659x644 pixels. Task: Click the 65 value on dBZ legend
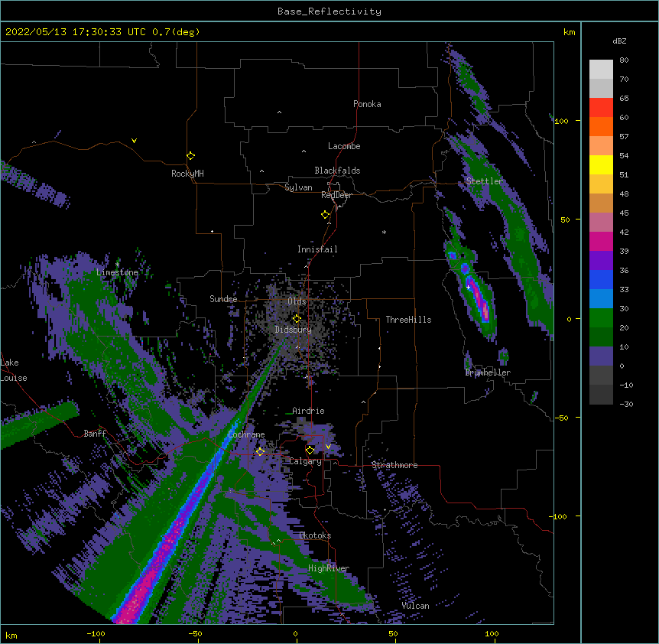coord(624,99)
